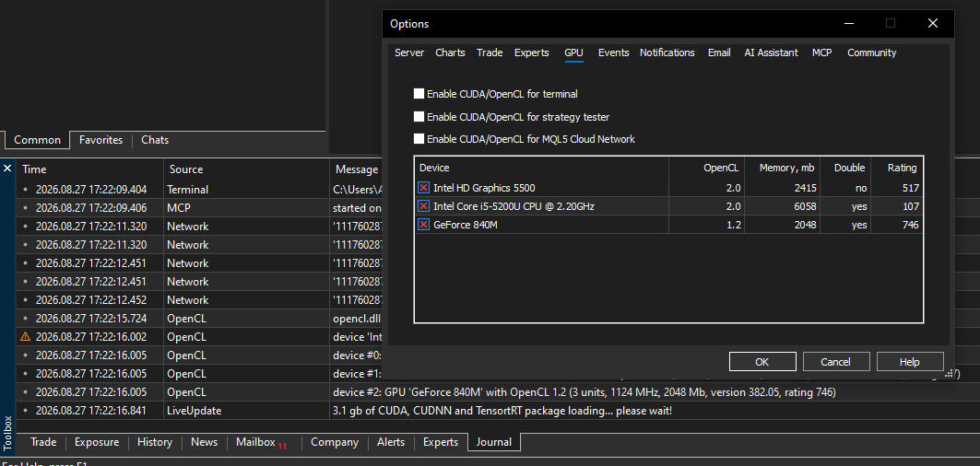Open the Notifications options tab
This screenshot has height=466, width=980.
click(667, 52)
